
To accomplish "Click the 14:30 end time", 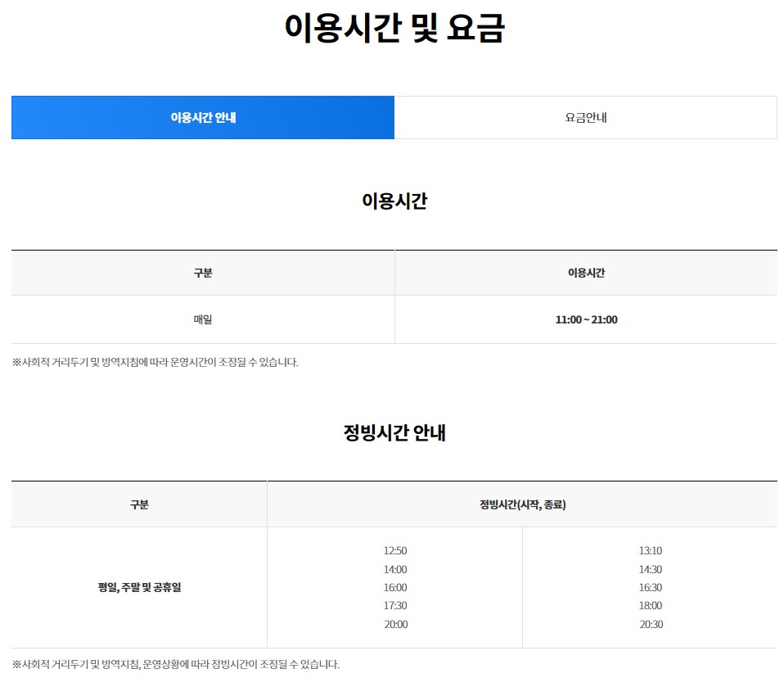I will (x=651, y=569).
